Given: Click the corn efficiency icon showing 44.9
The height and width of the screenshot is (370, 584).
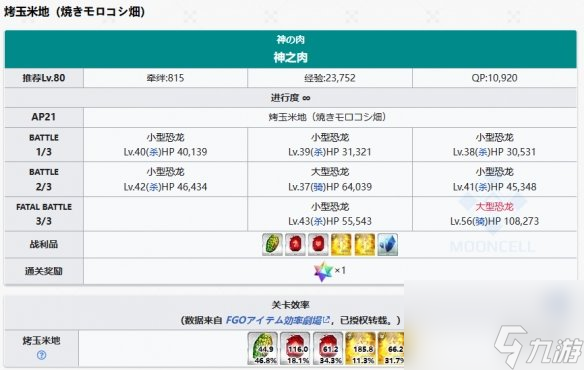Looking at the screenshot, I should click(x=263, y=349).
